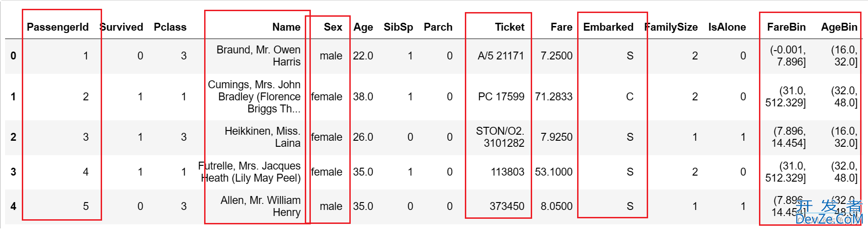Select fare value 53.1000

[553, 172]
